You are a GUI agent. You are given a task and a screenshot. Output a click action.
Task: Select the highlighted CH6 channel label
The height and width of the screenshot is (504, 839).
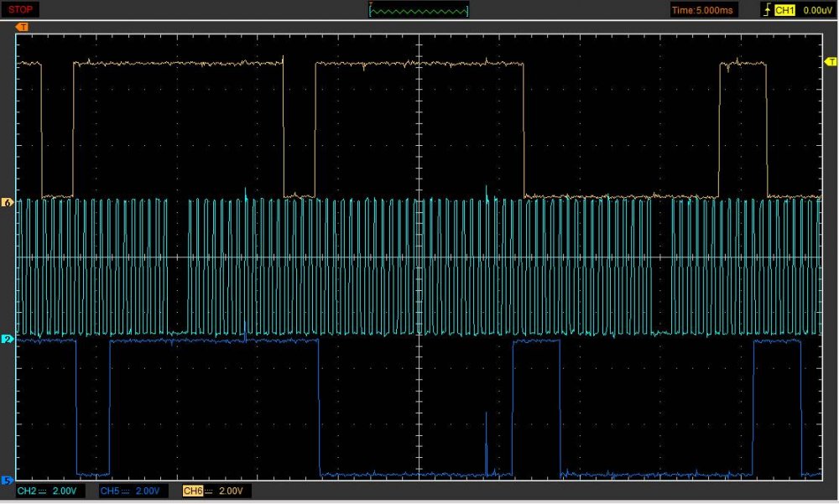point(192,491)
